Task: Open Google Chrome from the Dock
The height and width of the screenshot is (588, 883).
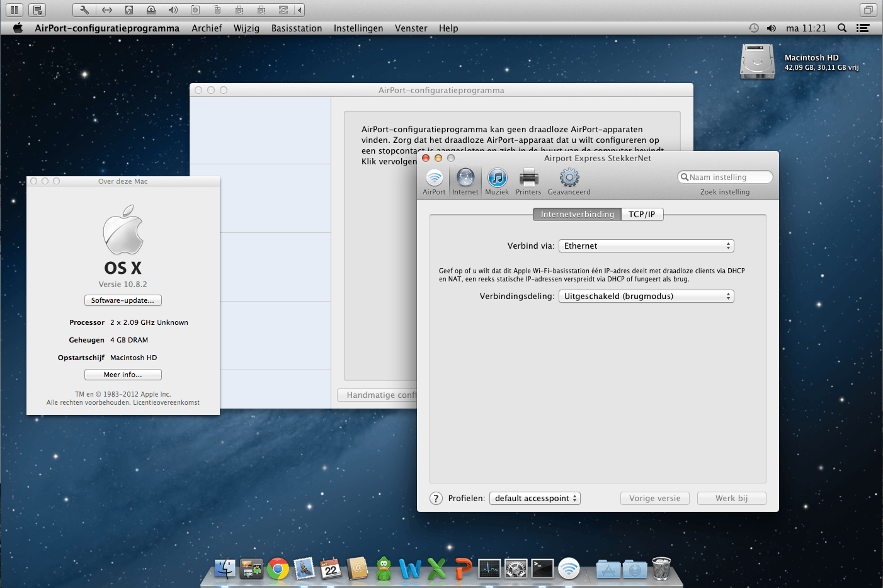Action: coord(278,568)
